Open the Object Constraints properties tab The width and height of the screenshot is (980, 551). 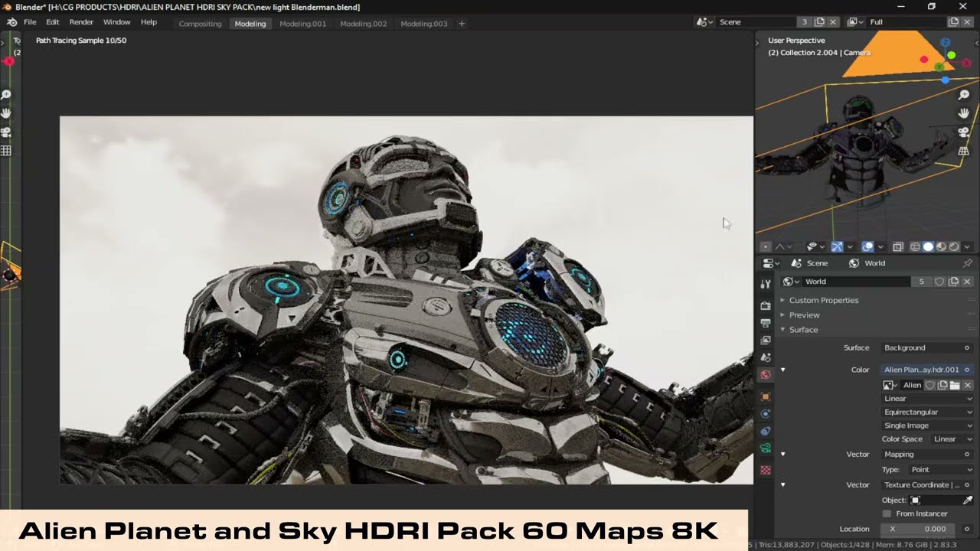tap(765, 431)
